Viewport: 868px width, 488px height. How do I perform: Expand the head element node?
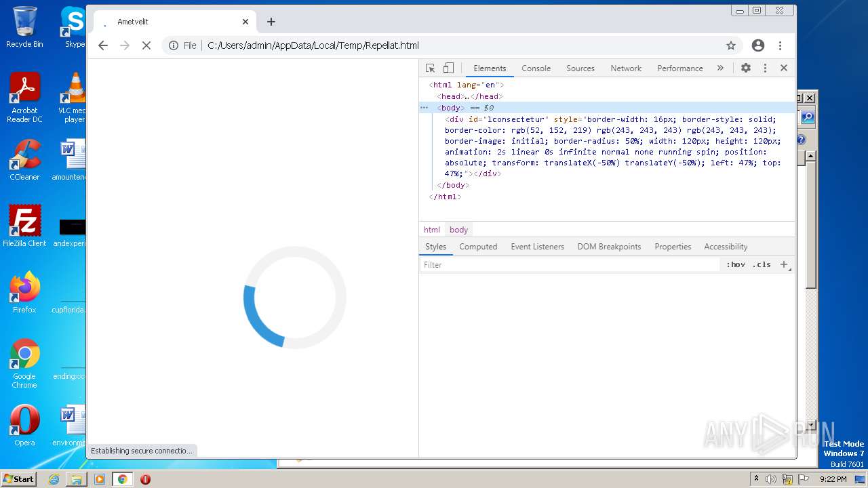(x=469, y=96)
